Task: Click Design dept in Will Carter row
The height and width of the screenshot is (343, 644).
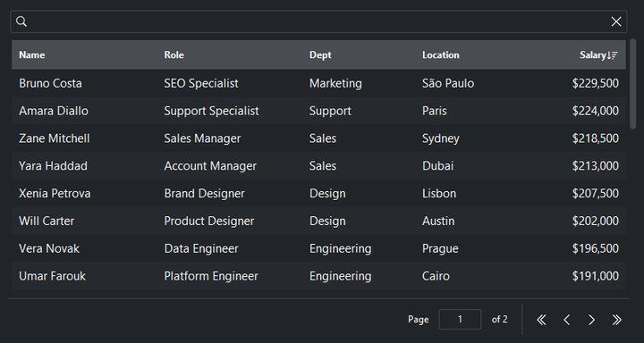Action: coord(327,221)
